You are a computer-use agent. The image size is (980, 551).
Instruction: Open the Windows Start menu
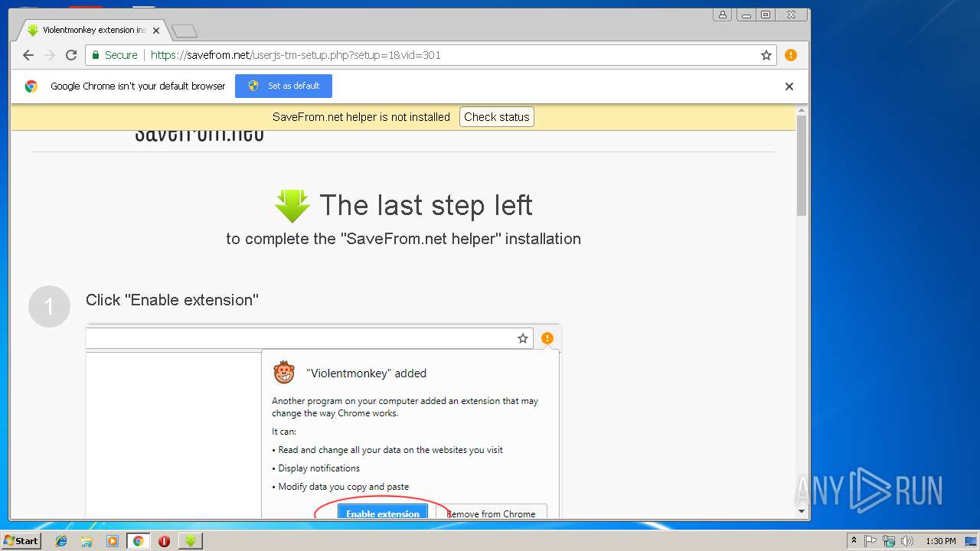coord(21,540)
